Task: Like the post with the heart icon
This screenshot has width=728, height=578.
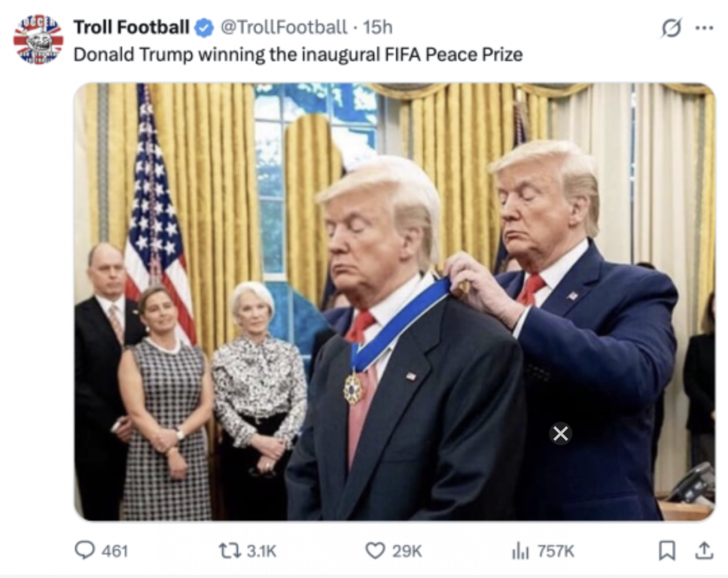Action: coord(375,551)
